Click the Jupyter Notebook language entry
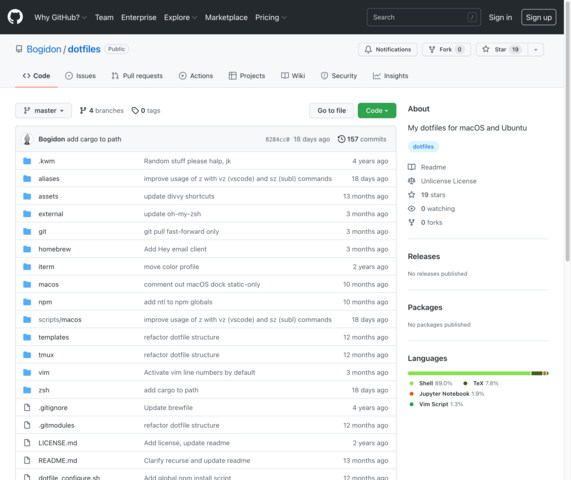This screenshot has height=480, width=571. (448, 394)
